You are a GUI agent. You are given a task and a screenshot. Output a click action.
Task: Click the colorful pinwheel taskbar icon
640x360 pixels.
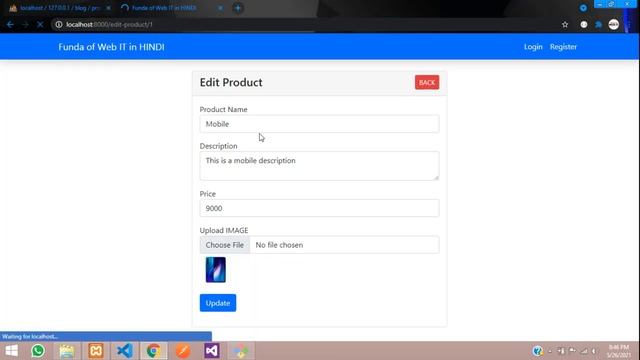click(x=241, y=351)
